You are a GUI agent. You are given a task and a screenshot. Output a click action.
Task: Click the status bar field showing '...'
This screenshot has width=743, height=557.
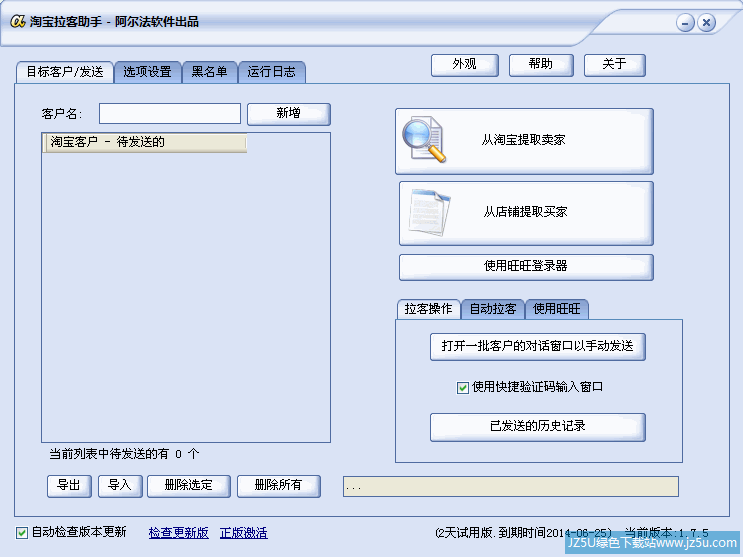pyautogui.click(x=511, y=487)
